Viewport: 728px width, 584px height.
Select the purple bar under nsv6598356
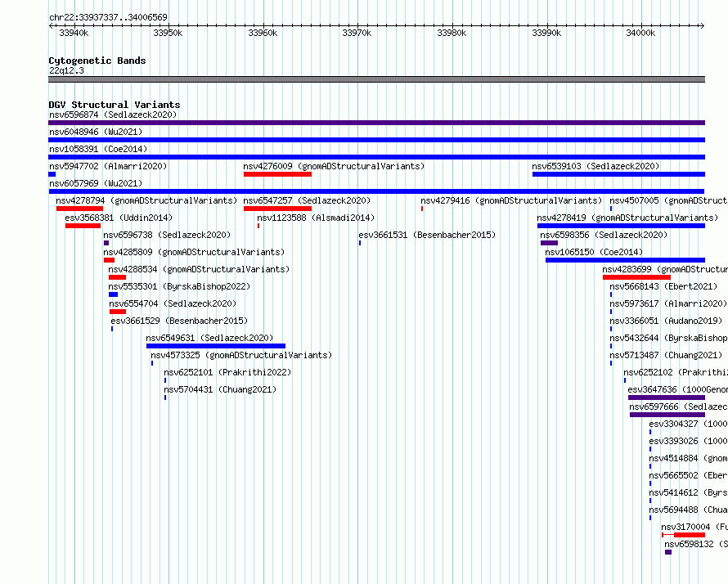pyautogui.click(x=549, y=243)
